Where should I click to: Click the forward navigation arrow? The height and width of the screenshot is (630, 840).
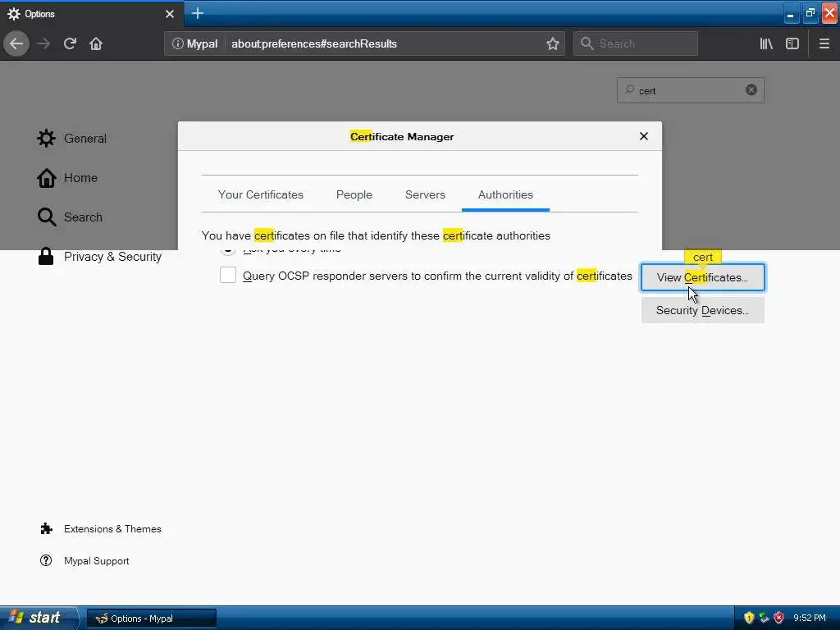(43, 43)
